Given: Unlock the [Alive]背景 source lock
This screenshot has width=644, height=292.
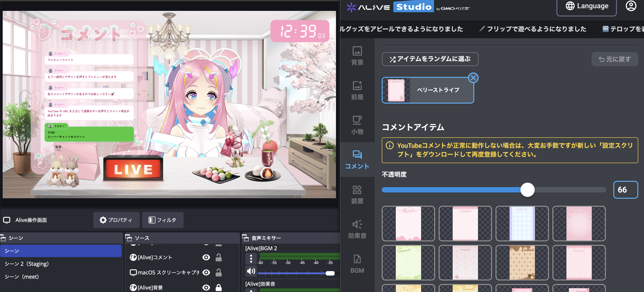Looking at the screenshot, I should pos(218,288).
